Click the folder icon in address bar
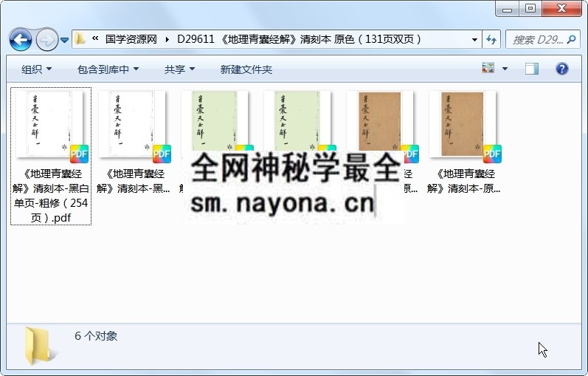Viewport: 588px width, 376px height. (x=80, y=38)
